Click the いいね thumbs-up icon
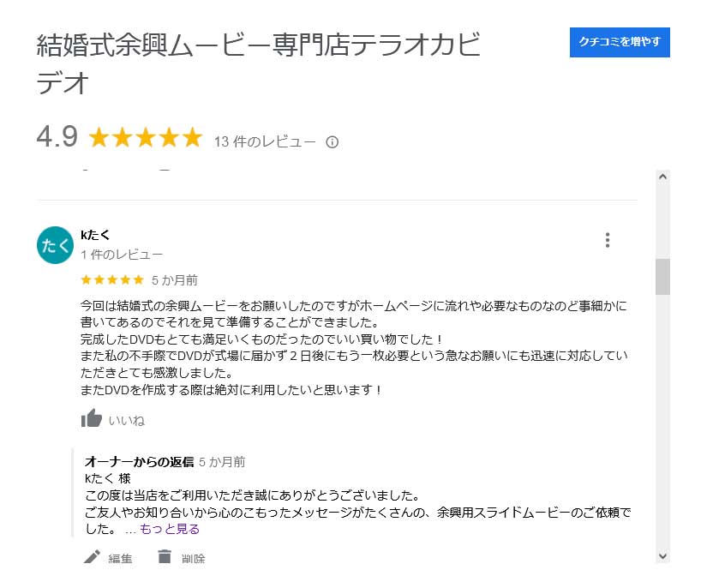Image resolution: width=707 pixels, height=588 pixels. tap(90, 419)
